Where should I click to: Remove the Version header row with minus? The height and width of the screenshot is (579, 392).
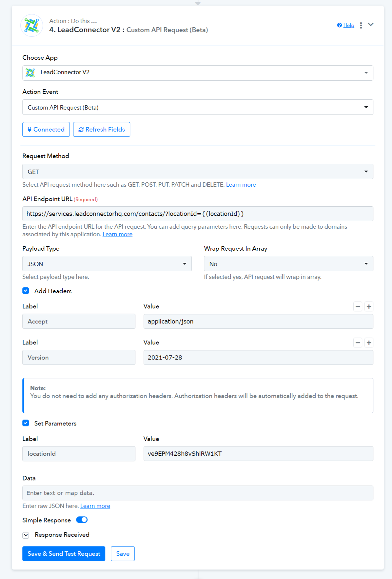coord(358,342)
